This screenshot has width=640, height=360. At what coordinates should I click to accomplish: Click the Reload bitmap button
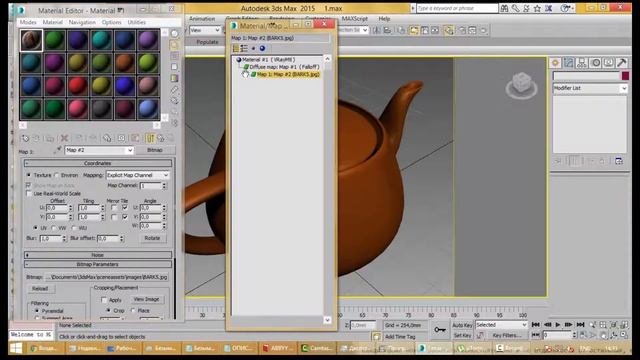pos(40,289)
